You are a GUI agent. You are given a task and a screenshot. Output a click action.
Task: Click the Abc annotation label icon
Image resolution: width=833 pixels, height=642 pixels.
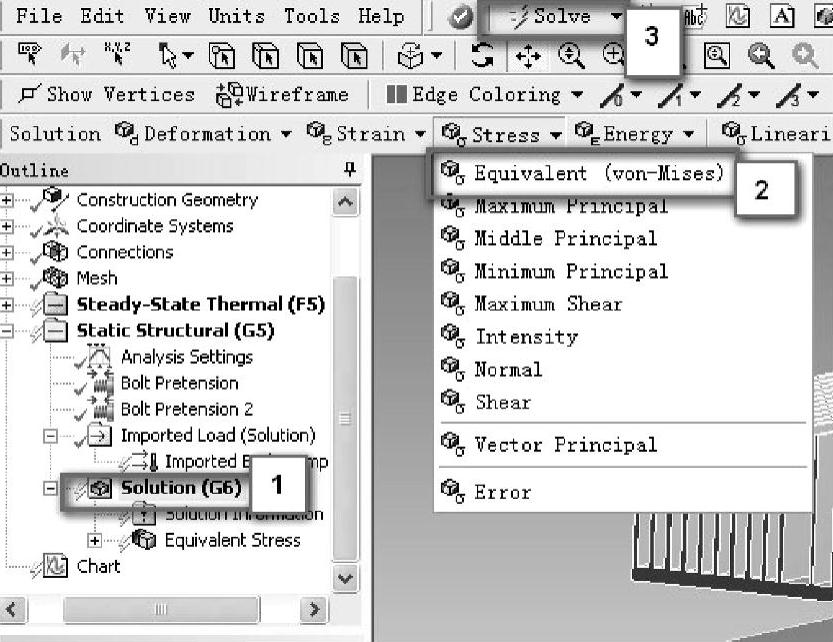coord(695,16)
